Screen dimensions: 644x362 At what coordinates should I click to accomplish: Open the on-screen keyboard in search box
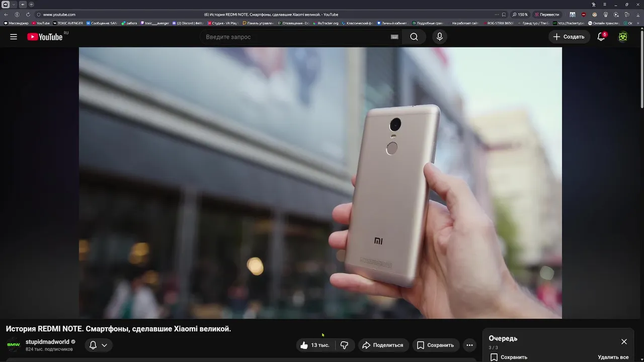click(x=394, y=37)
